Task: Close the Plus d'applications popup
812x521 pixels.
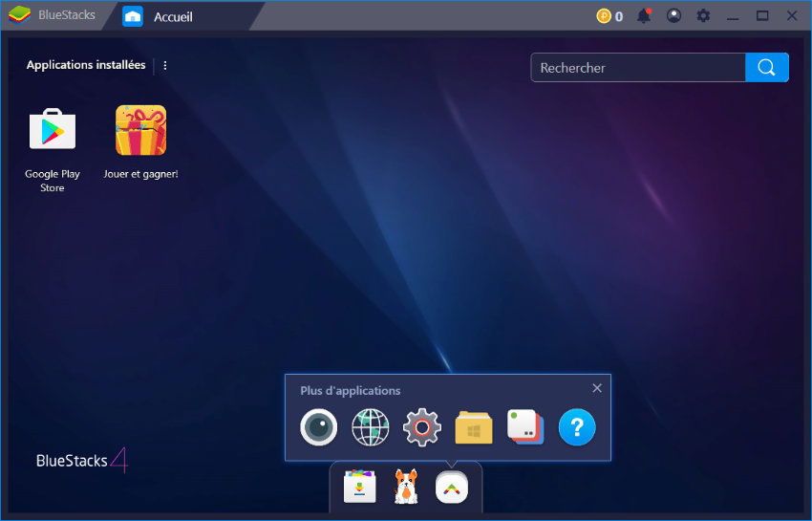Action: (597, 388)
